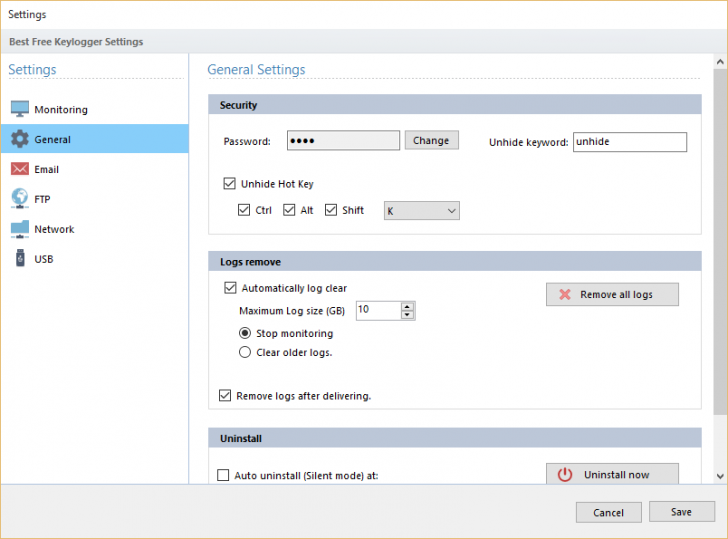Screen dimensions: 728x539
Task: Enable Auto uninstall (Silent mode)
Action: point(223,475)
